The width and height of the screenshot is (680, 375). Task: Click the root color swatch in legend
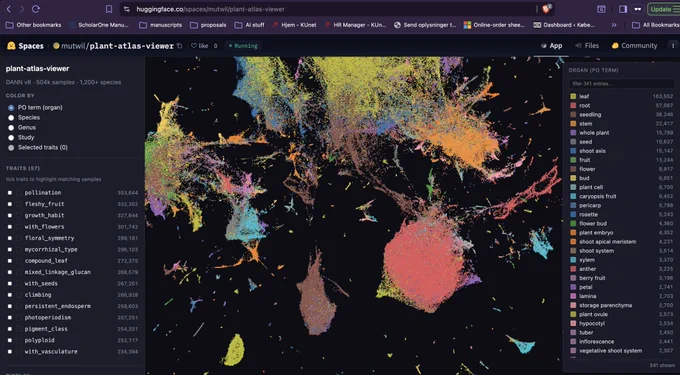tap(573, 105)
